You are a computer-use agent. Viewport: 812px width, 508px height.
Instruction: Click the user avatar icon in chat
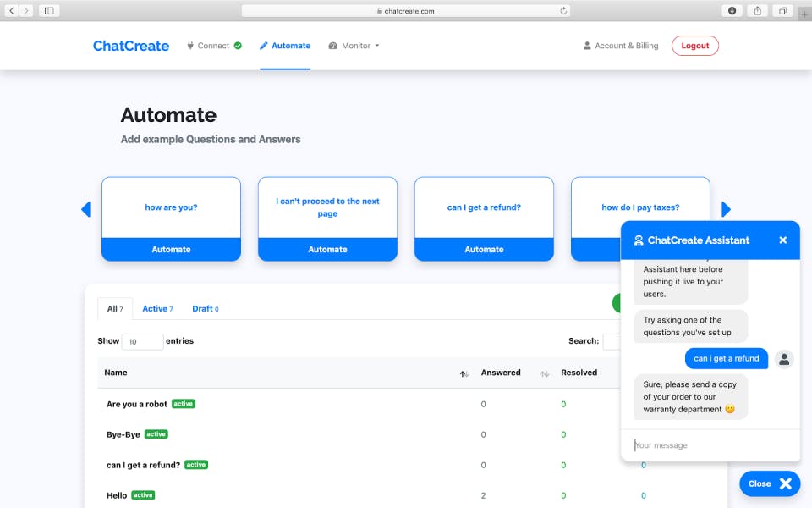(x=784, y=359)
